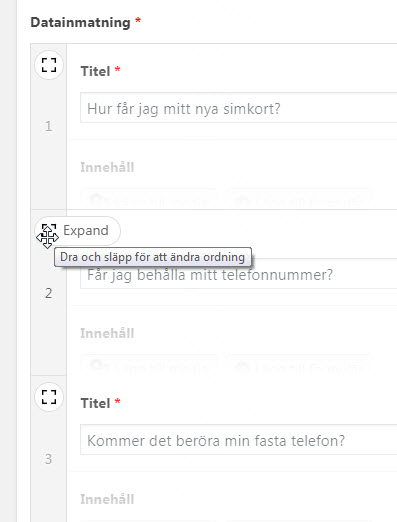397x522 pixels.
Task: Click the Datainmatning section heading
Action: 80,23
